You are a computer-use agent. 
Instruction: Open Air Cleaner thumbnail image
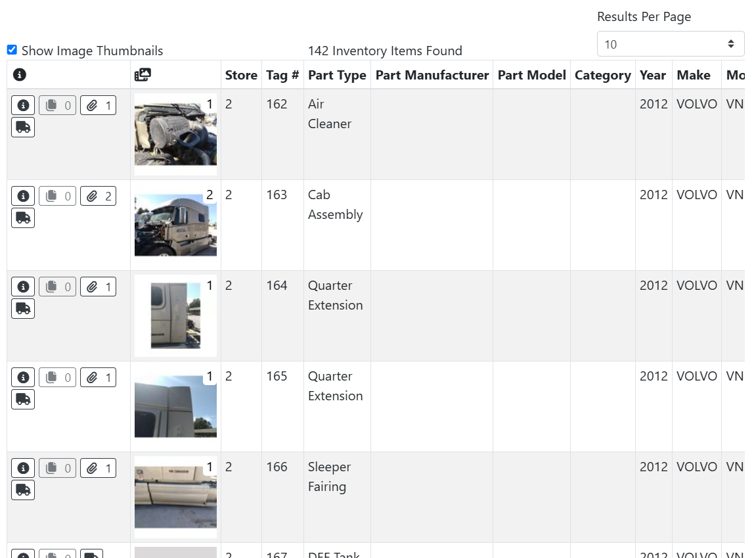click(175, 135)
